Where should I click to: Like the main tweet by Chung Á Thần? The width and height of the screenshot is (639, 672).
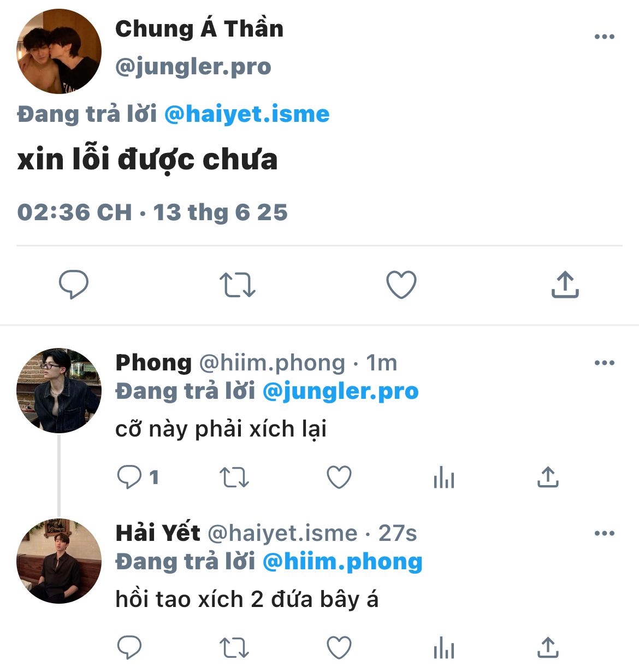(401, 285)
